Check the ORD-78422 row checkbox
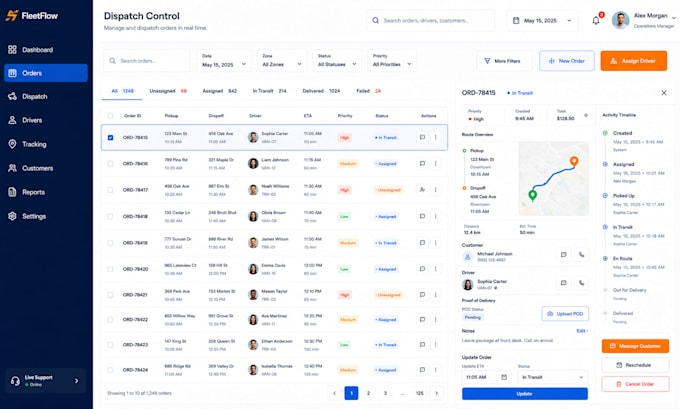 (x=110, y=319)
